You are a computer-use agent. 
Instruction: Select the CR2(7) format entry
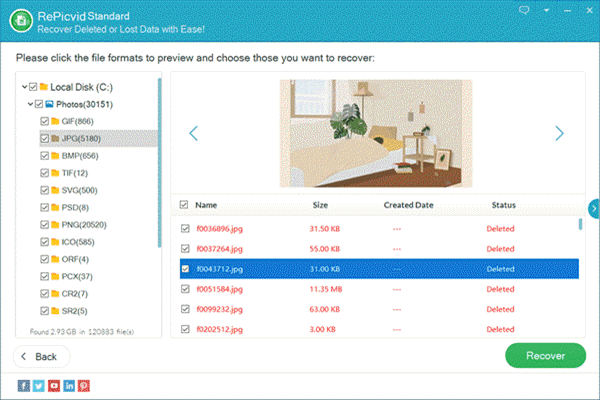75,294
